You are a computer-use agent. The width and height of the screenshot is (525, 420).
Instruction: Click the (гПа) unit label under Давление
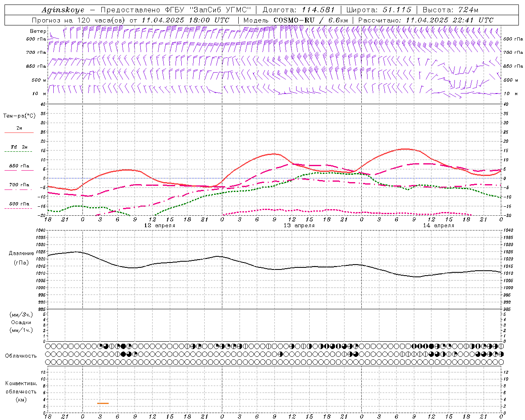click(x=21, y=262)
